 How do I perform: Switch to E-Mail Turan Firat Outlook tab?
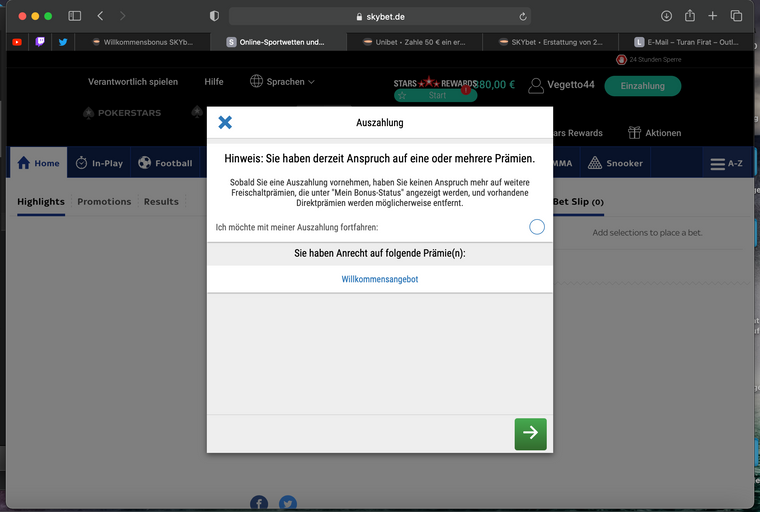pyautogui.click(x=686, y=42)
